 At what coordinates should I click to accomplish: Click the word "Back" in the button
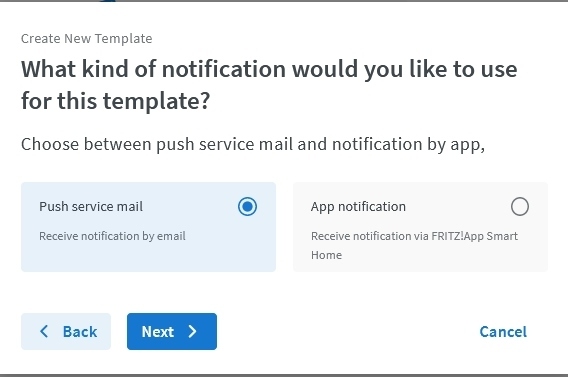80,332
